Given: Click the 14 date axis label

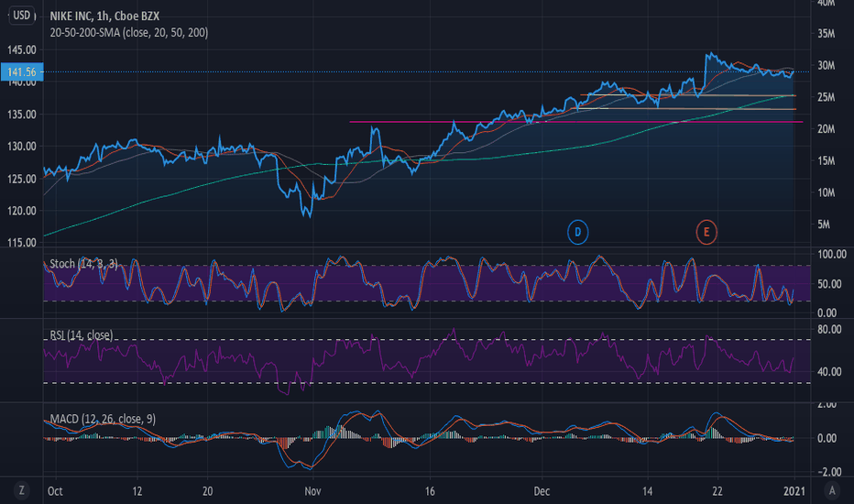Looking at the screenshot, I should (x=647, y=491).
